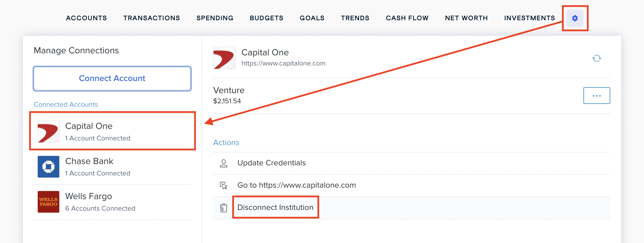644x243 pixels.
Task: Open the settings gear icon
Action: [575, 18]
